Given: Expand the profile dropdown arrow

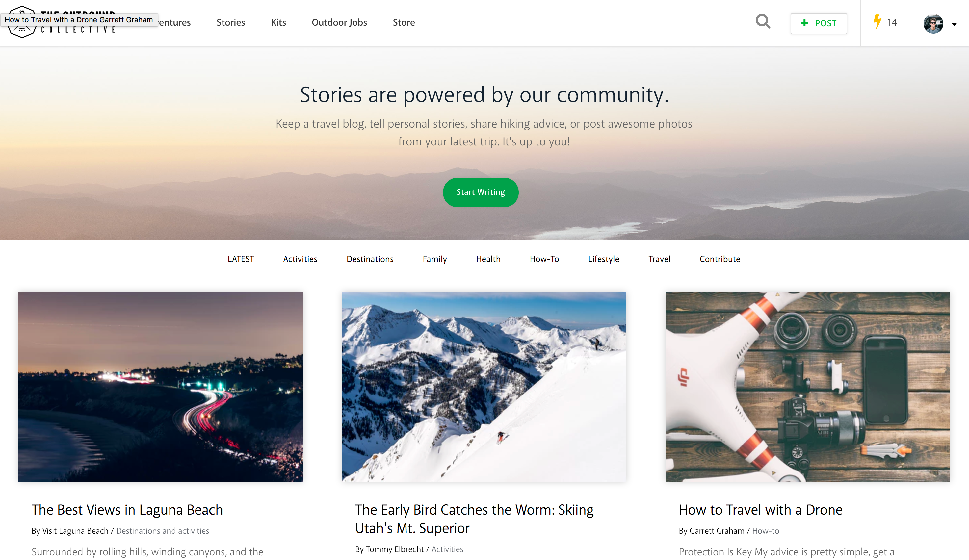Looking at the screenshot, I should (954, 24).
